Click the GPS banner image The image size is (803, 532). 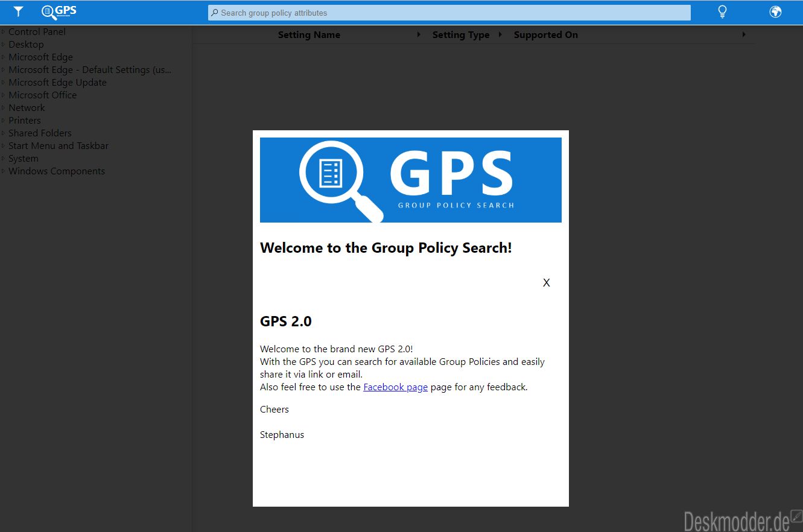(x=410, y=180)
